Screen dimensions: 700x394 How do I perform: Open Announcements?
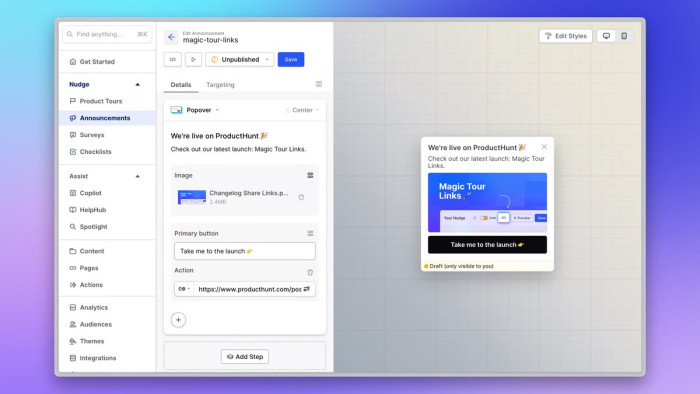click(107, 118)
